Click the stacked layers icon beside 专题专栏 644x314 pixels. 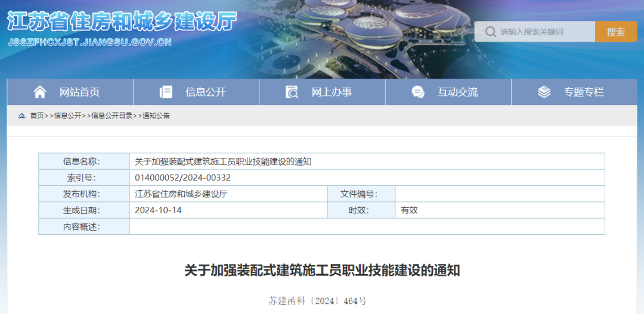point(544,92)
